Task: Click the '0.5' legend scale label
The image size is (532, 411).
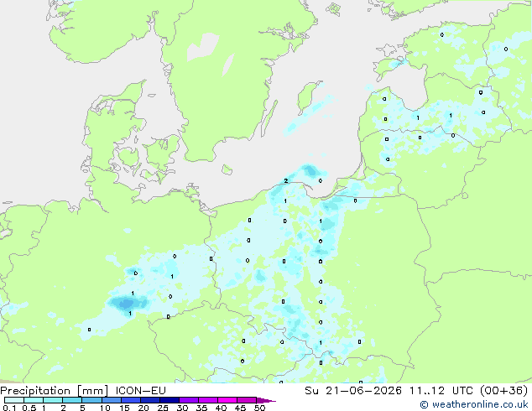Action: (29, 408)
